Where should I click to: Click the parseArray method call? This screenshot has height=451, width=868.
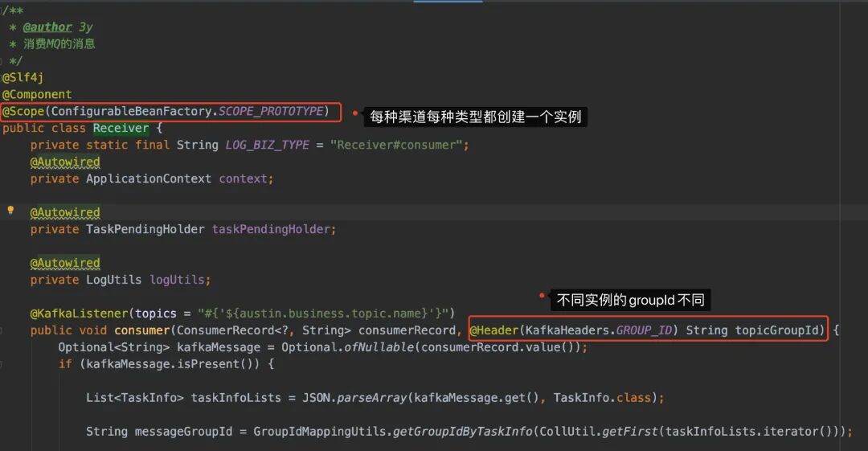tap(371, 398)
